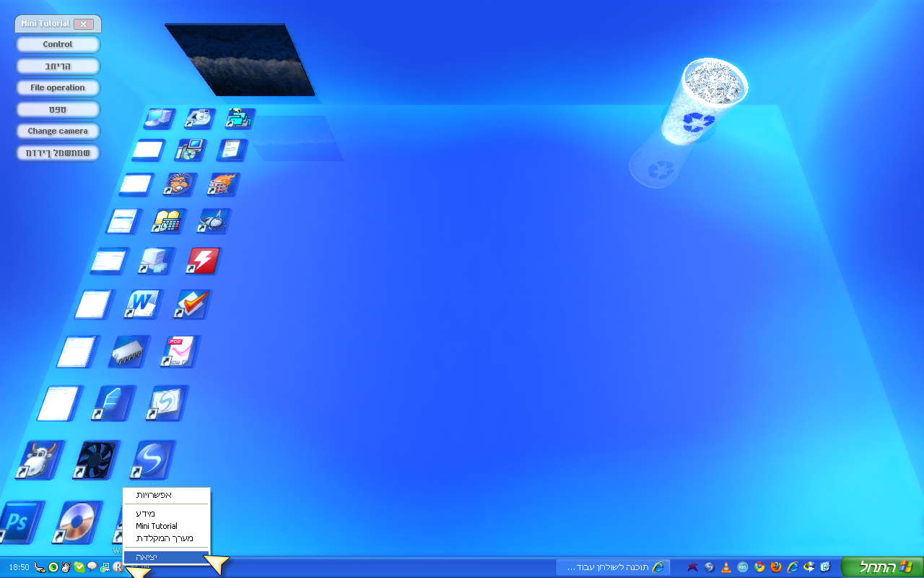Choose מערך המקלדת from the context menu
Image resolution: width=924 pixels, height=578 pixels.
click(166, 538)
